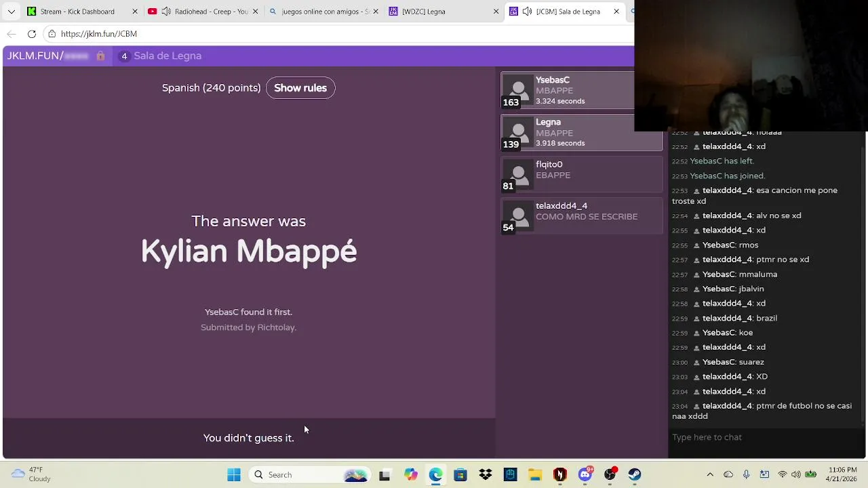Click the OneDrive cloud tray icon
The width and height of the screenshot is (868, 488).
tap(728, 474)
